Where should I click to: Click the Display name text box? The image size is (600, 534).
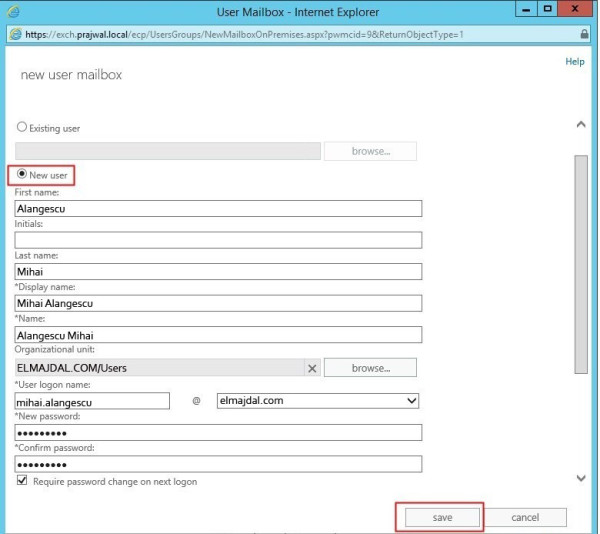pos(218,303)
